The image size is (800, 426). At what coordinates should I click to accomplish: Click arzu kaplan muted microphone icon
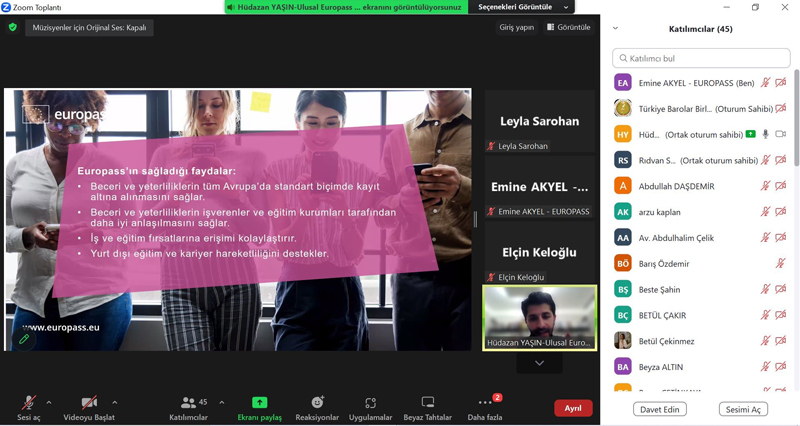pyautogui.click(x=765, y=212)
